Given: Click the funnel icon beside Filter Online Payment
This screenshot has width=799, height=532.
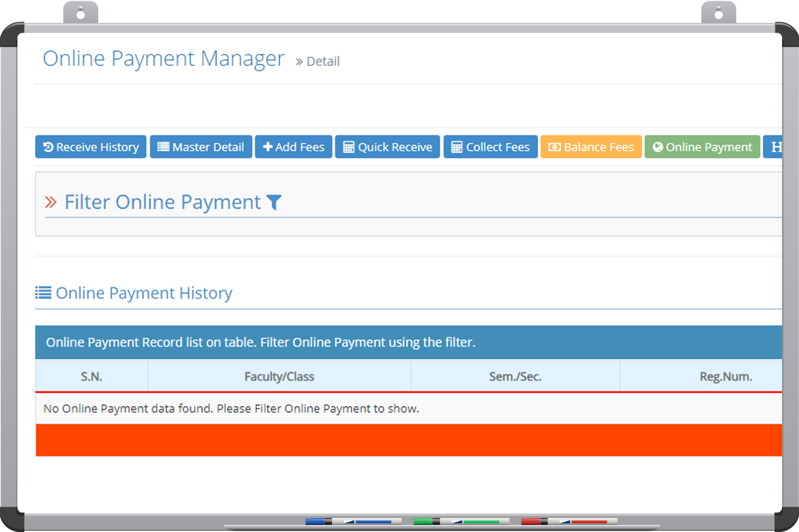Looking at the screenshot, I should coord(274,202).
